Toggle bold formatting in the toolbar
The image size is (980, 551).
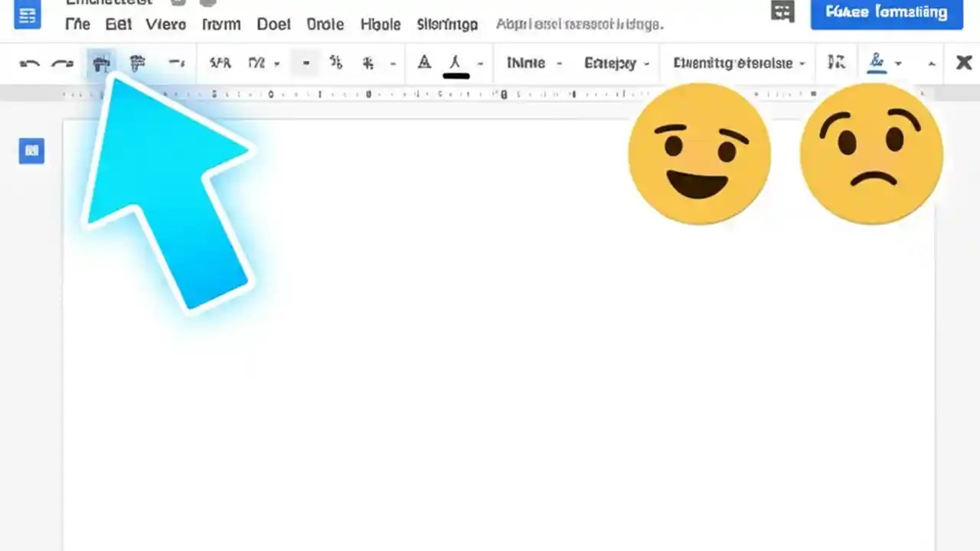305,63
